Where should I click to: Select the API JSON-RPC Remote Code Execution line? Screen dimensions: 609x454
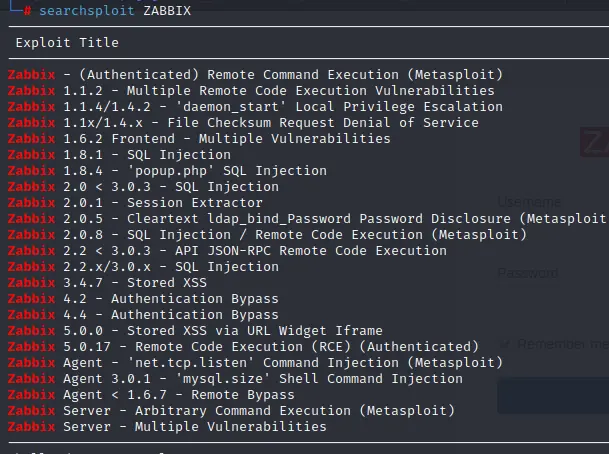[x=227, y=250]
